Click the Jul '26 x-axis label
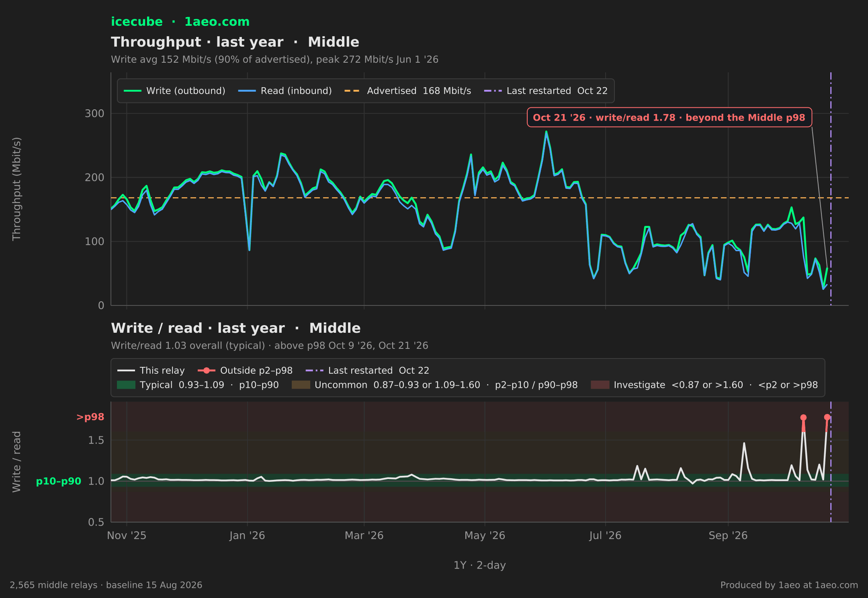This screenshot has height=598, width=868. click(605, 536)
